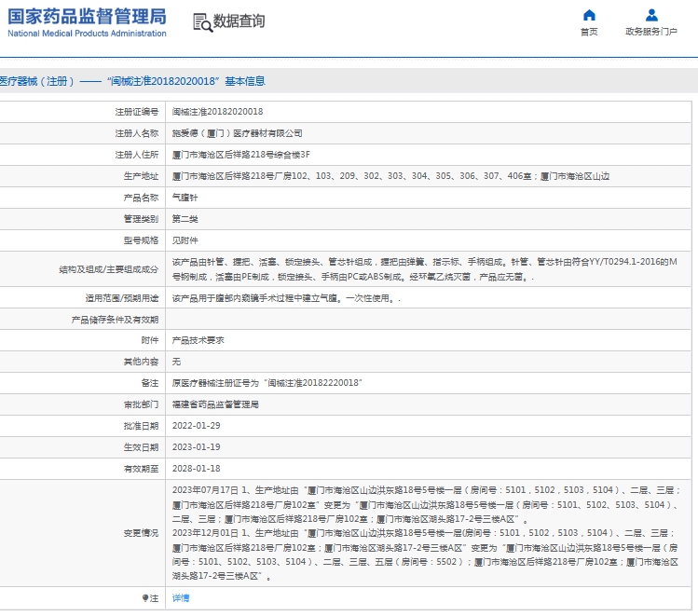Click the 首页 home icon
The width and height of the screenshot is (698, 616).
[589, 15]
